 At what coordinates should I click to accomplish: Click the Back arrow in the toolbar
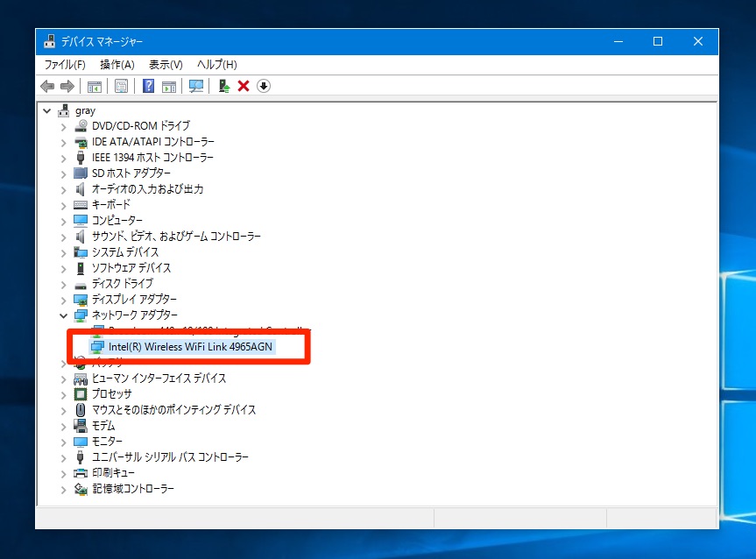coord(47,86)
